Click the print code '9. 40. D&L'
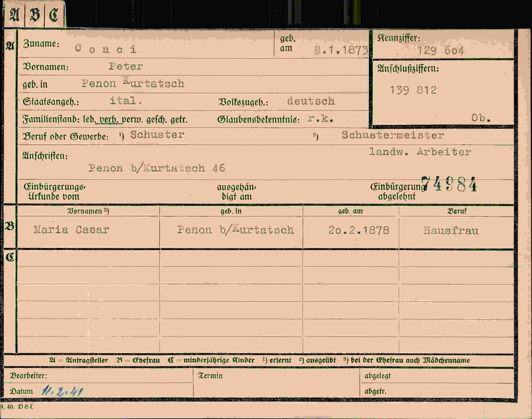This screenshot has width=532, height=419. pyautogui.click(x=17, y=407)
